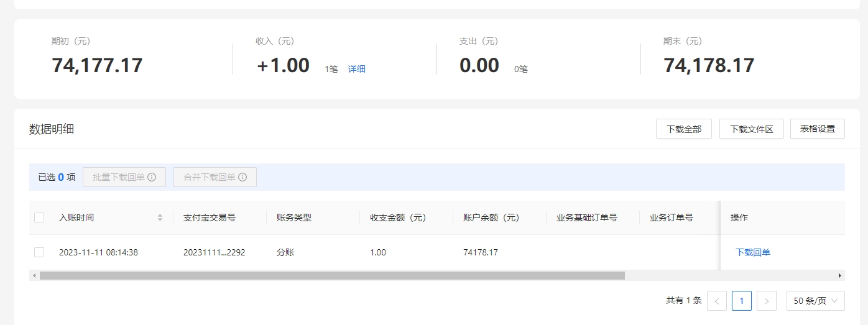Click the 收支金额（元） column header

pyautogui.click(x=398, y=217)
